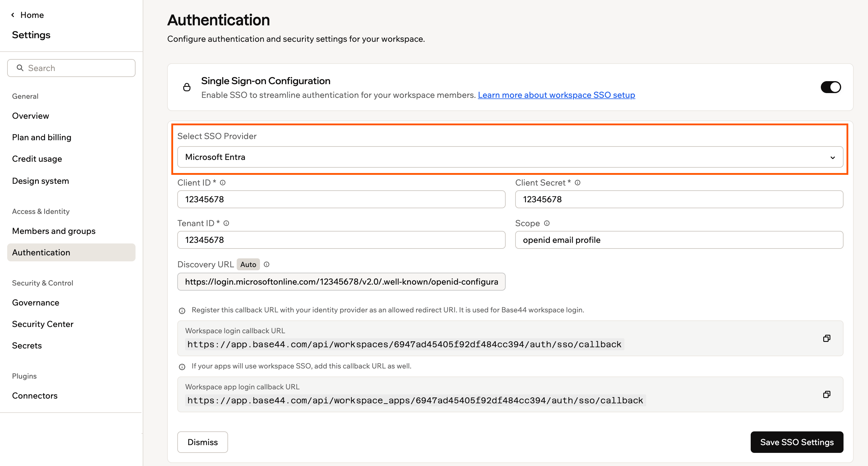Open the Overview settings page
Viewport: 868px width, 466px height.
tap(31, 116)
